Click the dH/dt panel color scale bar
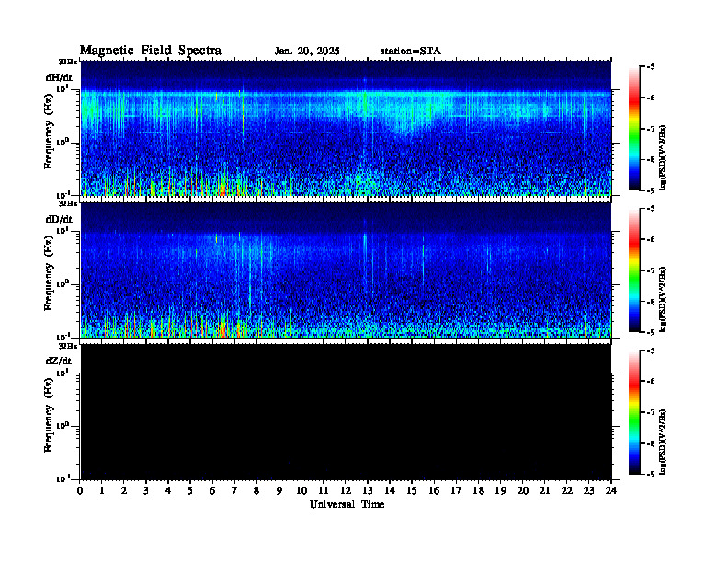Viewport: 728px width, 563px height. (634, 129)
